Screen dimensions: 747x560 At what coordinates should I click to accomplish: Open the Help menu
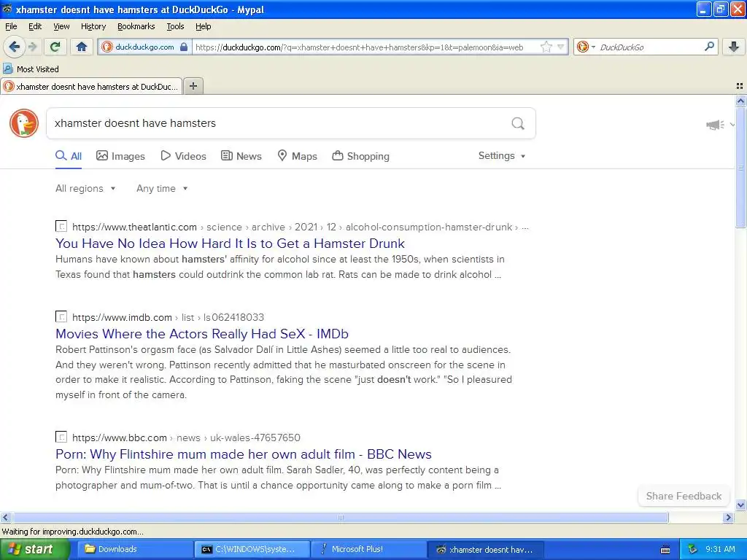click(x=203, y=26)
